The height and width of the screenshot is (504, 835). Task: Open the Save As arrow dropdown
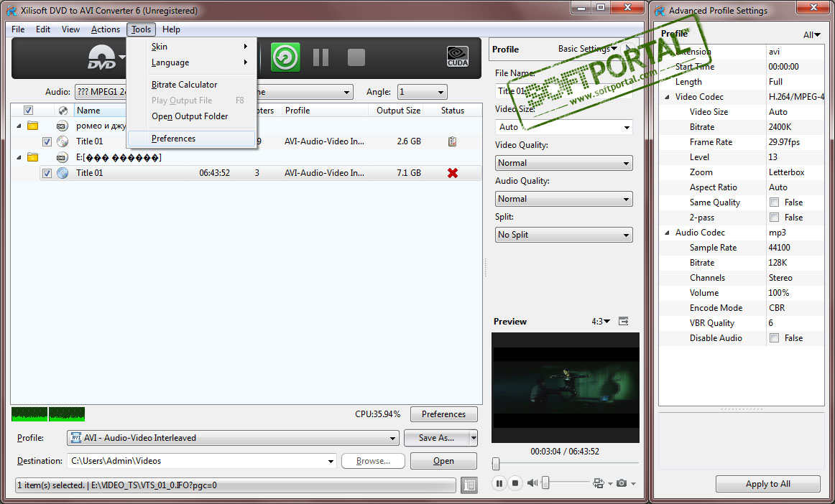click(x=473, y=437)
